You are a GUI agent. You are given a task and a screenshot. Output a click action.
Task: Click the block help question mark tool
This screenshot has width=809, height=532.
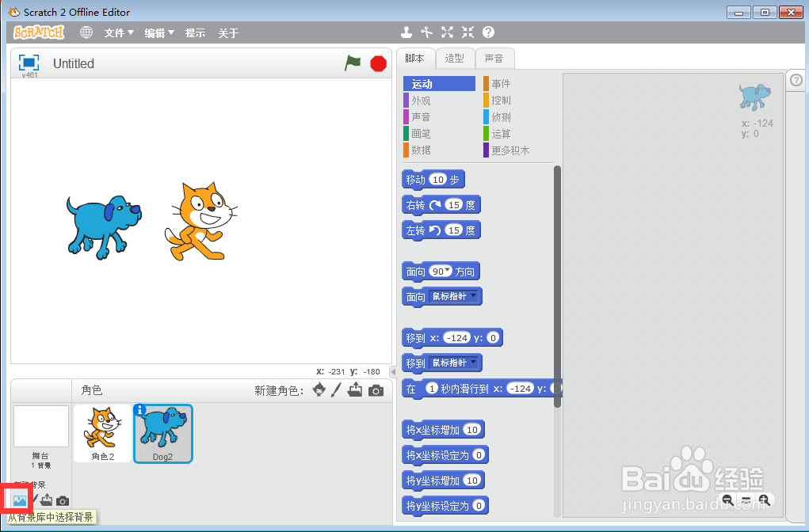click(x=488, y=32)
